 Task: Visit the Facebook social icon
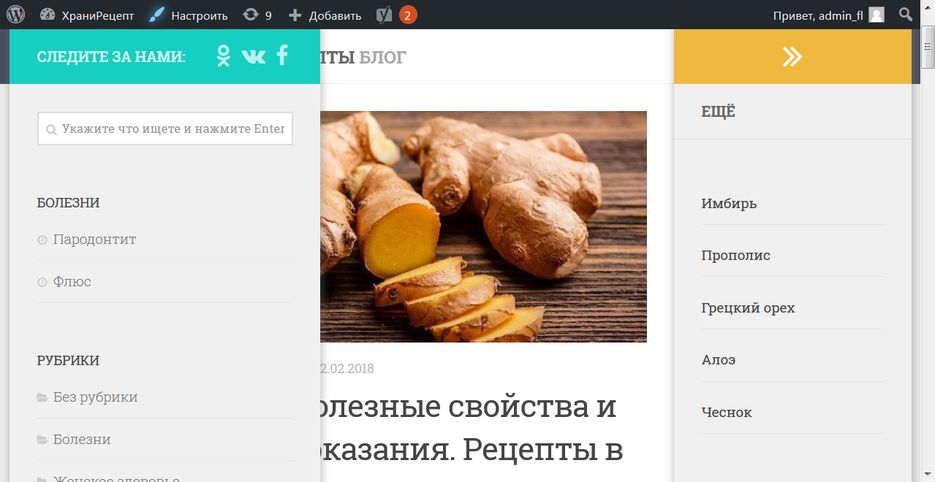click(x=283, y=55)
